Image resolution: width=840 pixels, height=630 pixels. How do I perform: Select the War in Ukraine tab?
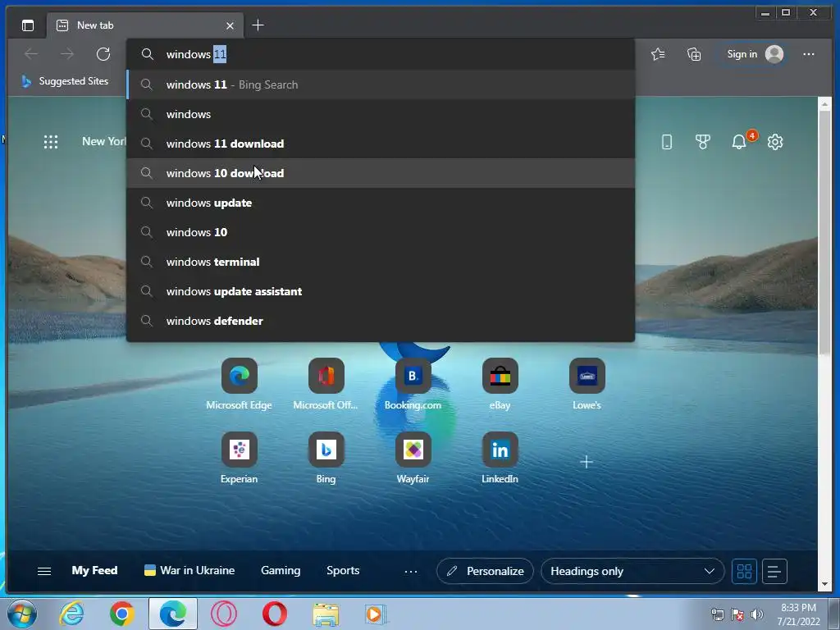189,571
